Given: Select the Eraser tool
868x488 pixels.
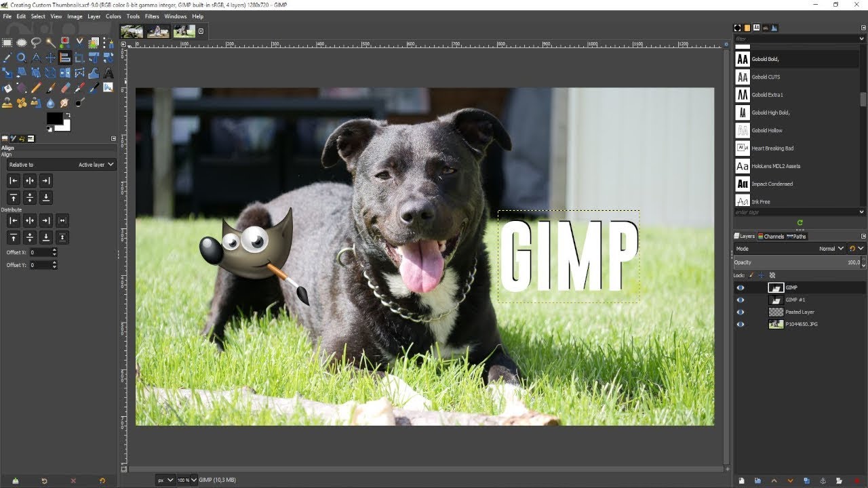Looking at the screenshot, I should pyautogui.click(x=65, y=87).
